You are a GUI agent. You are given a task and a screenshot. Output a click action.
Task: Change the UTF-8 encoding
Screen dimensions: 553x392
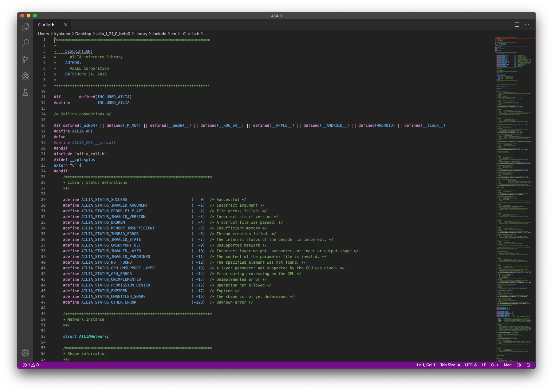471,365
